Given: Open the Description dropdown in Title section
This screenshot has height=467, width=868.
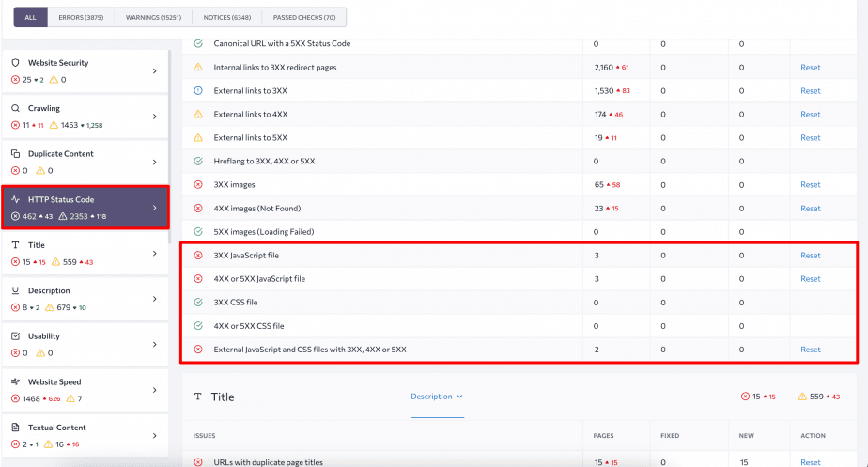Looking at the screenshot, I should pos(437,397).
